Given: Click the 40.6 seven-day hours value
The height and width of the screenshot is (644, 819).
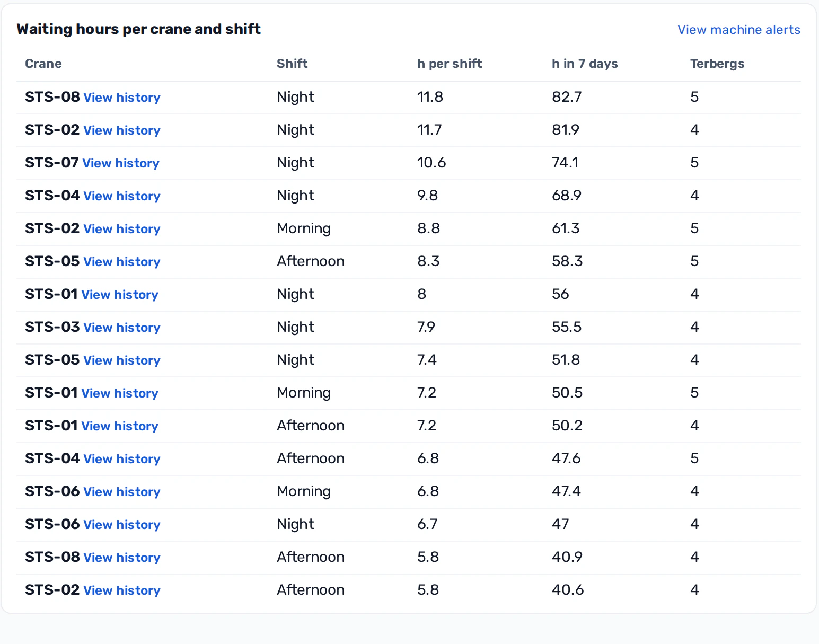Looking at the screenshot, I should pyautogui.click(x=568, y=590).
